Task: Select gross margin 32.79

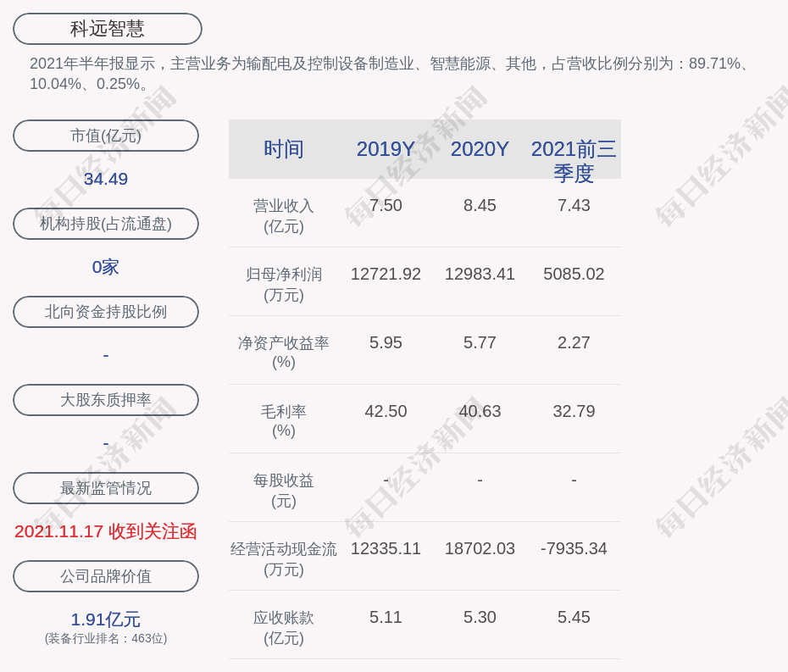Action: [574, 411]
